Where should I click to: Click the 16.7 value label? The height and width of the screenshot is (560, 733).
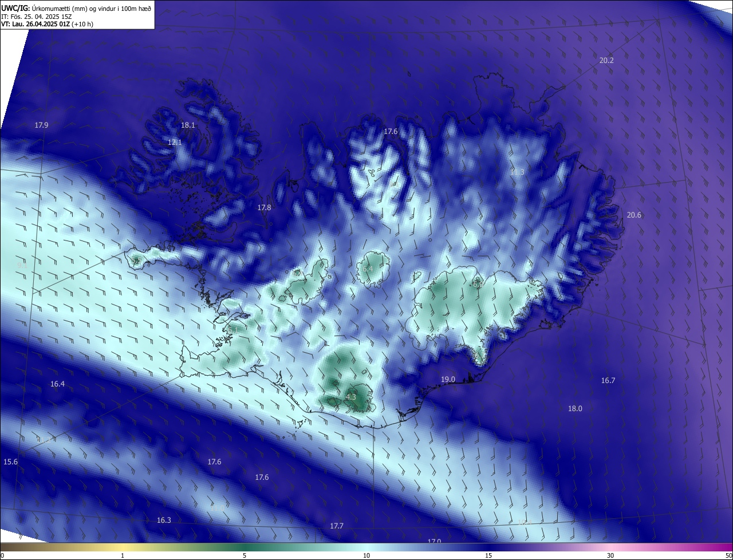coord(608,380)
